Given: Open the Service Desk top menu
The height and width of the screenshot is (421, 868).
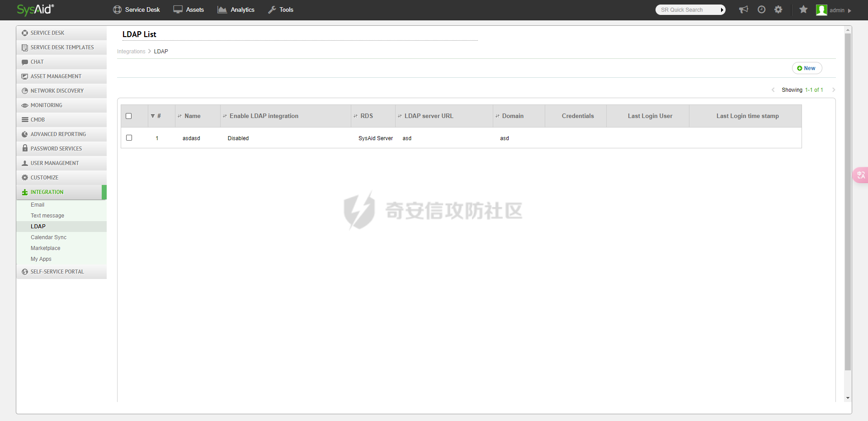Looking at the screenshot, I should [136, 9].
